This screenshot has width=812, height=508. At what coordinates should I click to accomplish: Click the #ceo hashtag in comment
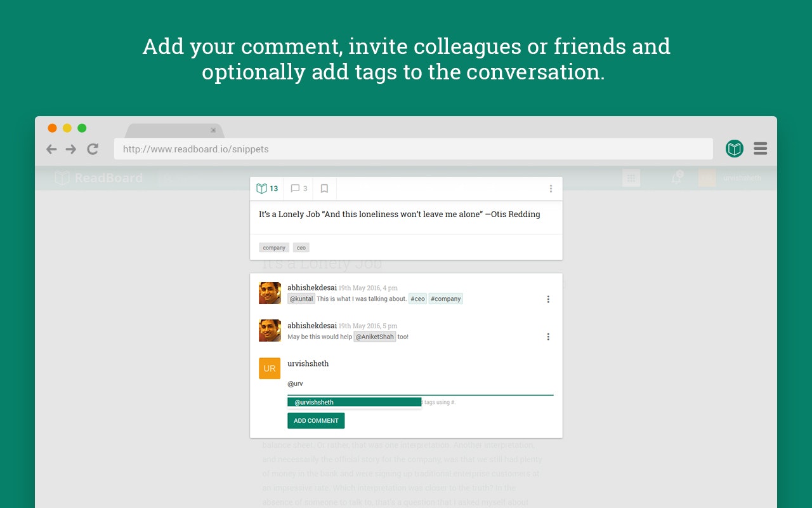click(x=417, y=298)
